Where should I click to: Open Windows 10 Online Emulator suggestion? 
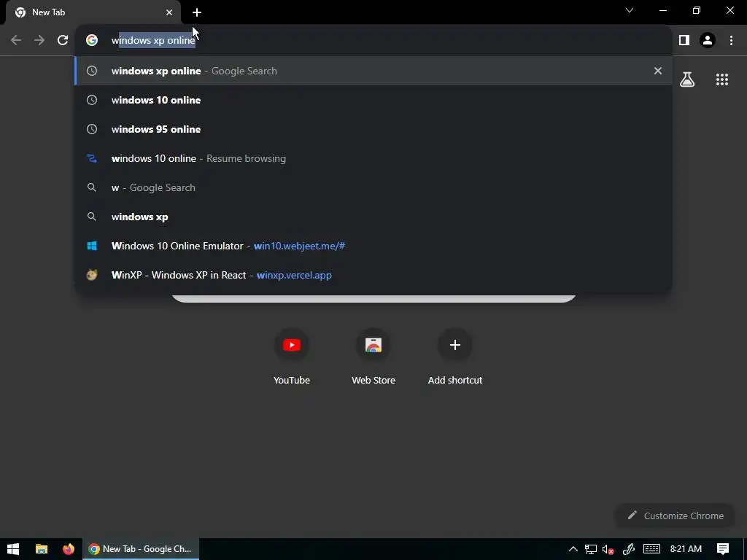click(x=373, y=246)
